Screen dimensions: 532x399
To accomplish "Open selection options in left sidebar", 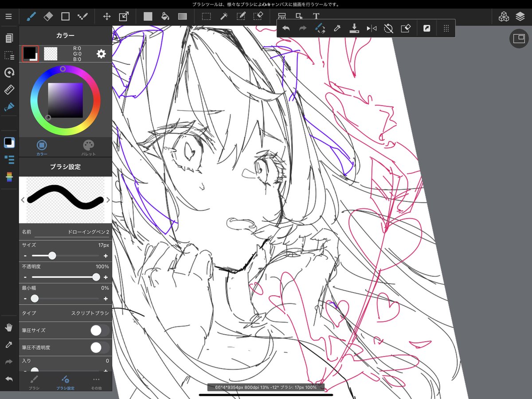I will point(9,55).
